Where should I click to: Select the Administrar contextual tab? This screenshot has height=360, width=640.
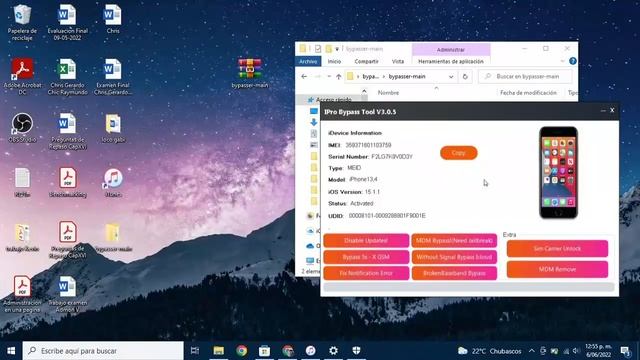(x=451, y=49)
